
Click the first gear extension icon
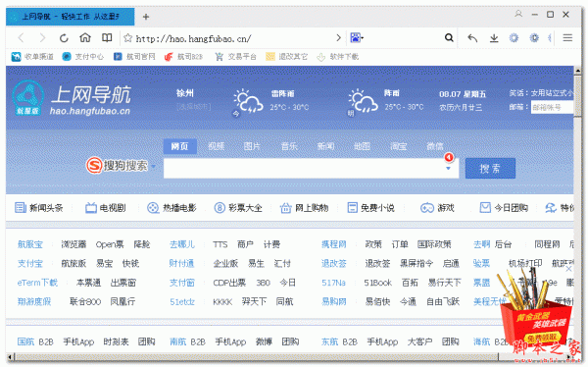click(514, 37)
